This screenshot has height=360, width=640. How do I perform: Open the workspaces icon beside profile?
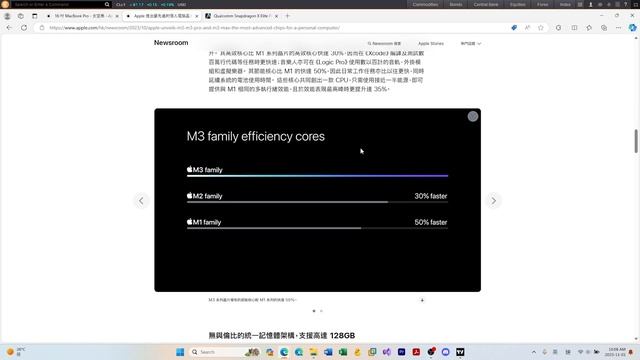(21, 16)
